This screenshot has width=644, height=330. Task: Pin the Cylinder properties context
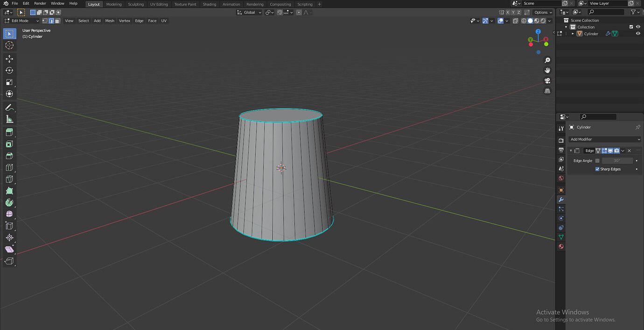(x=638, y=127)
